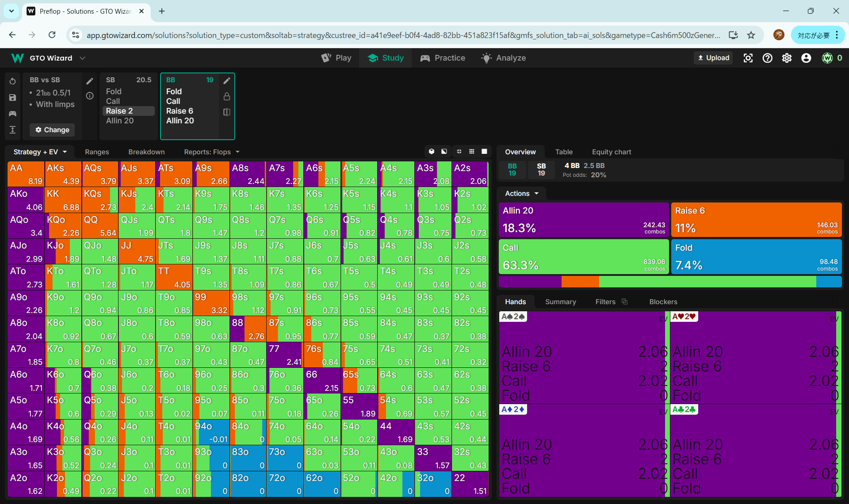Toggle the lock icon in BB card

[227, 96]
